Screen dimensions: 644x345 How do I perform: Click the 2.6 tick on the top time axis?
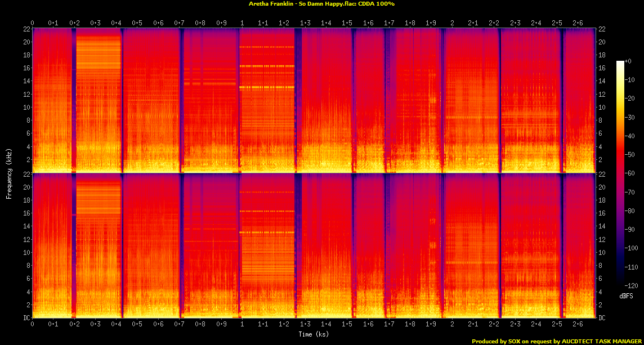pos(578,23)
